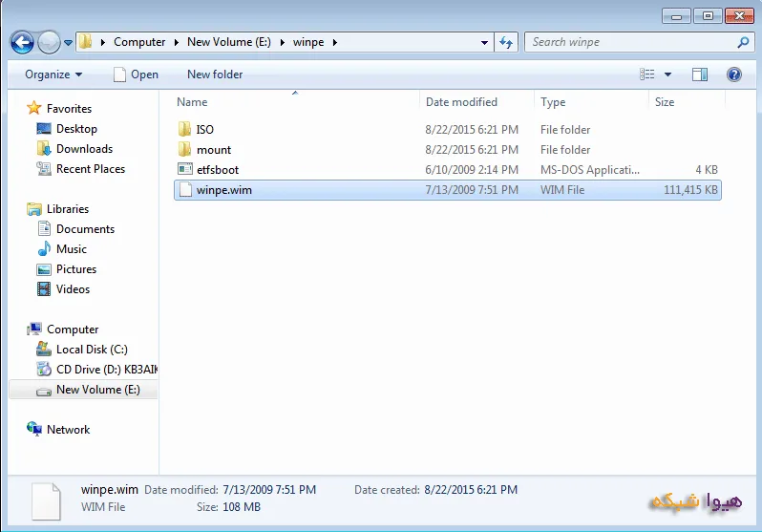Viewport: 762px width, 532px height.
Task: Open the More view options dropdown
Action: (667, 74)
